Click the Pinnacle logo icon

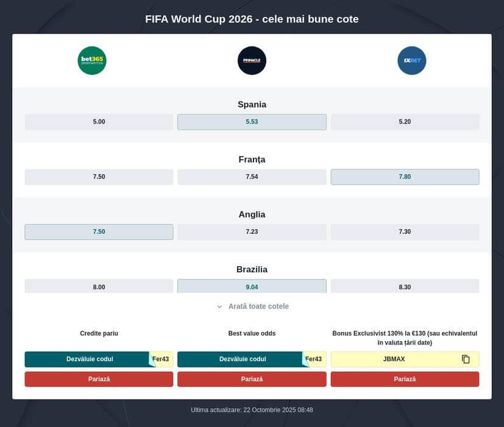pyautogui.click(x=252, y=60)
